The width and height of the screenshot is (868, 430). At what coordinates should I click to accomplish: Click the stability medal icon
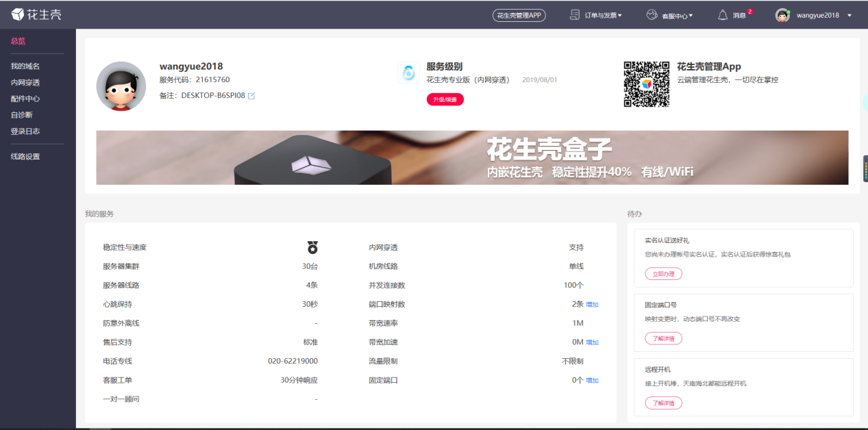point(312,247)
